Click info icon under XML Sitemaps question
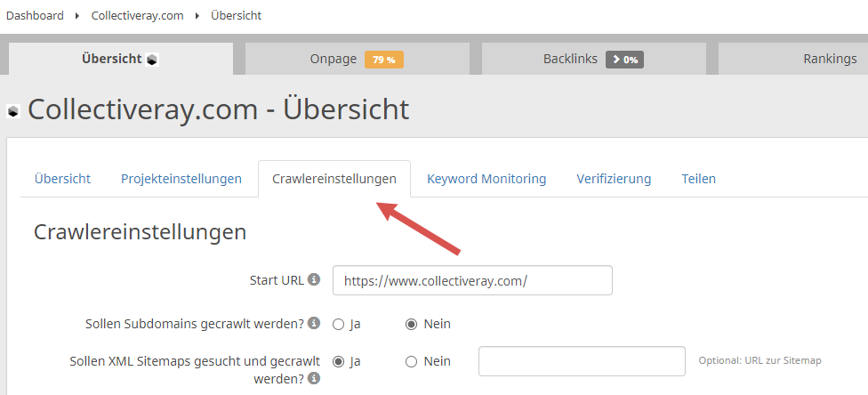This screenshot has height=395, width=868. click(314, 378)
